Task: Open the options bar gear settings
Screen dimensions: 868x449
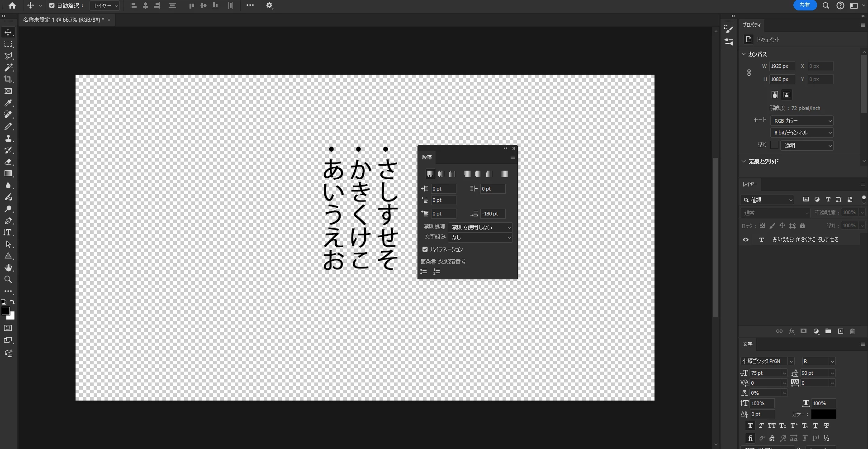Action: [270, 5]
